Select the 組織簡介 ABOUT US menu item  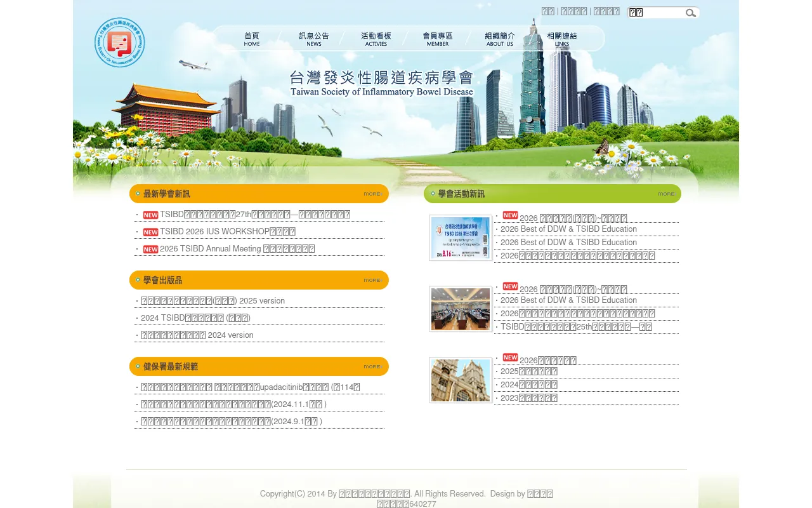tap(500, 39)
